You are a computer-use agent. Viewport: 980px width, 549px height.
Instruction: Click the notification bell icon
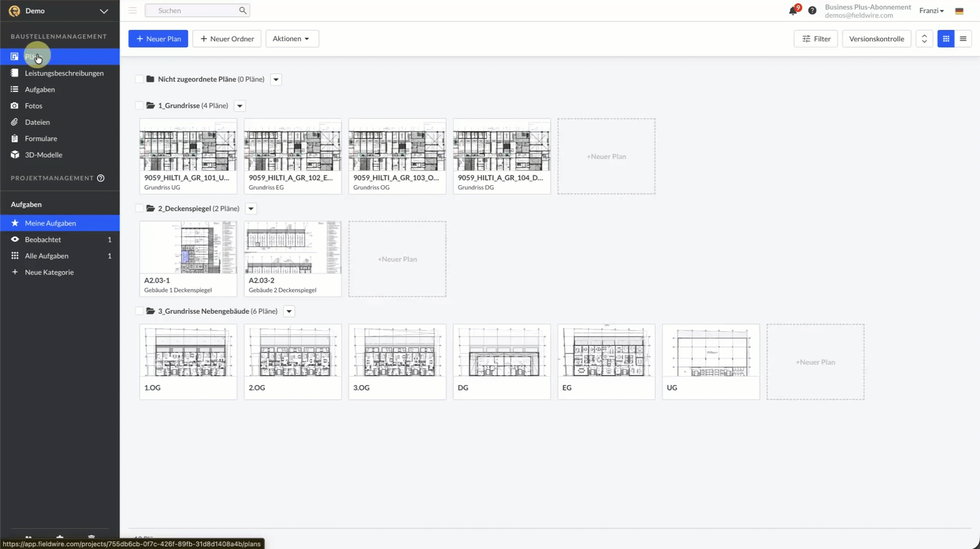tap(793, 10)
